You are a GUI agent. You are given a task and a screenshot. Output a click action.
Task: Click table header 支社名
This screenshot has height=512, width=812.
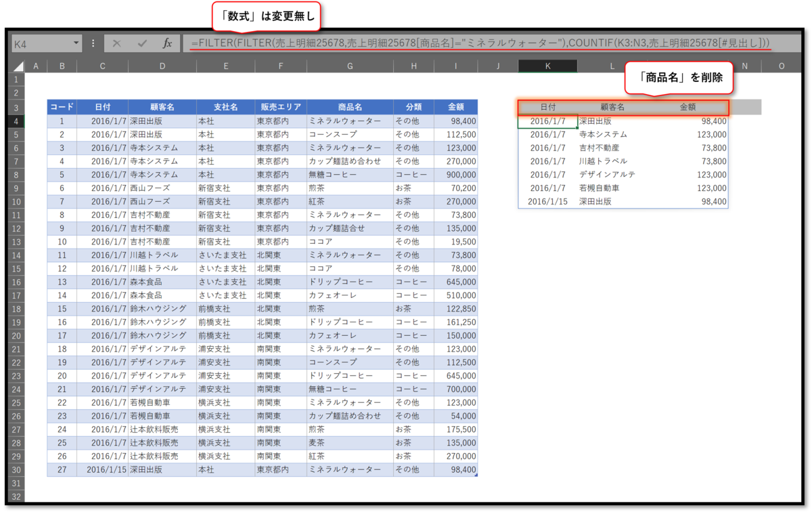click(225, 107)
